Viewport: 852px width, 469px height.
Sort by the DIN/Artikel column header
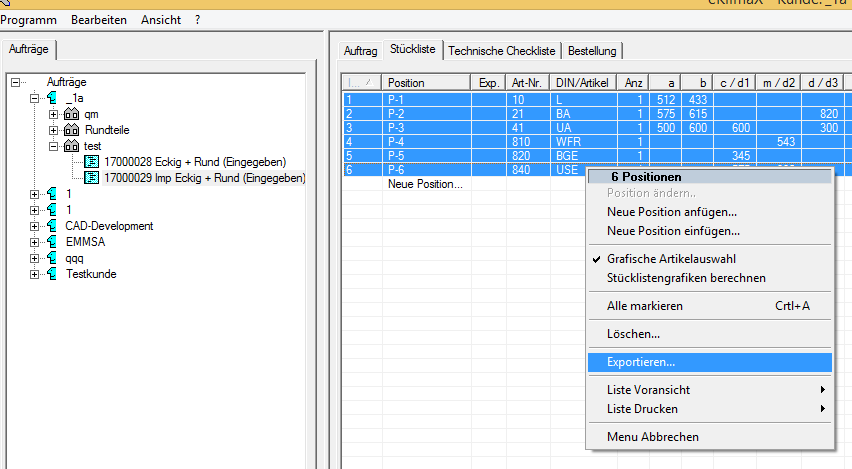coord(583,83)
